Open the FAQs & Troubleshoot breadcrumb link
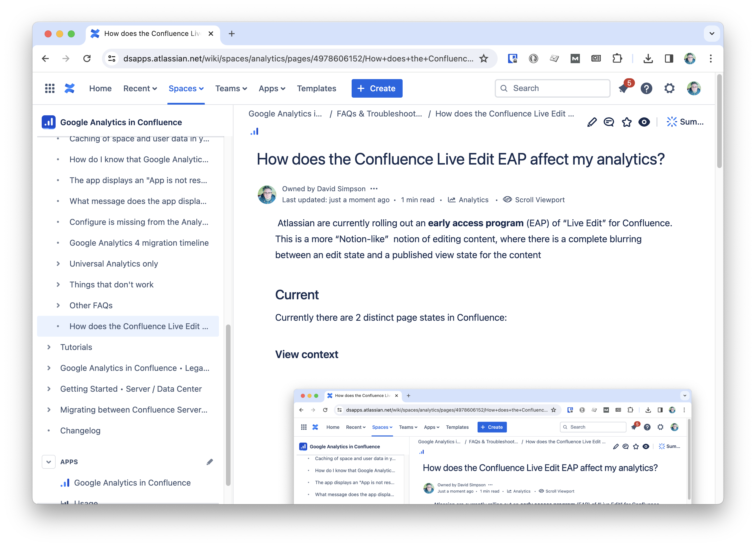The width and height of the screenshot is (756, 547). 379,113
